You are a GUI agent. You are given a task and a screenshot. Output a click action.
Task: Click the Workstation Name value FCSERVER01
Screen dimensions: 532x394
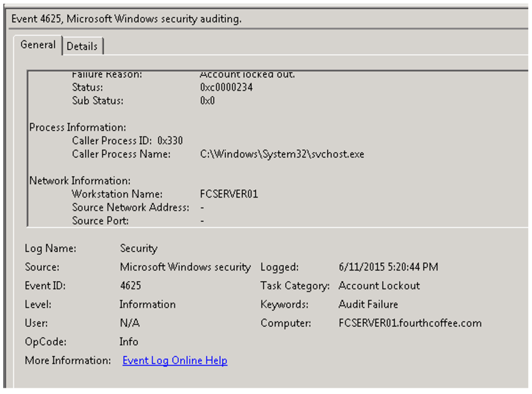coord(229,194)
